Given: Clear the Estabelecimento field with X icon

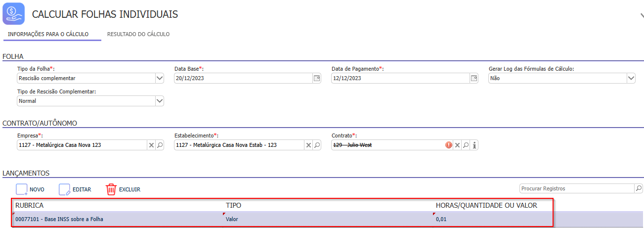Looking at the screenshot, I should (308, 145).
